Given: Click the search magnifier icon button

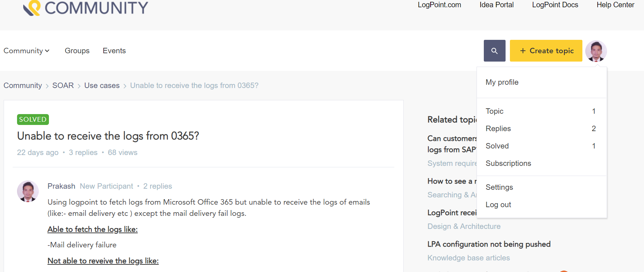Looking at the screenshot, I should tap(494, 51).
